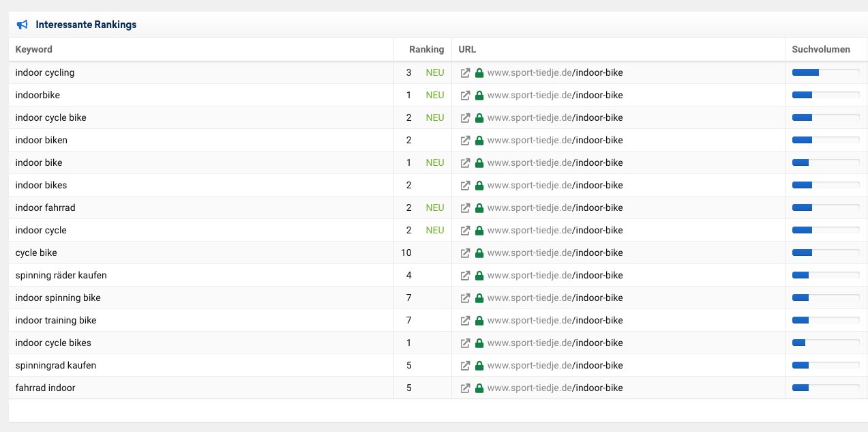Screen dimensions: 868x432
Task: Click search volume bar for fahrrad indoor
Action: point(826,388)
